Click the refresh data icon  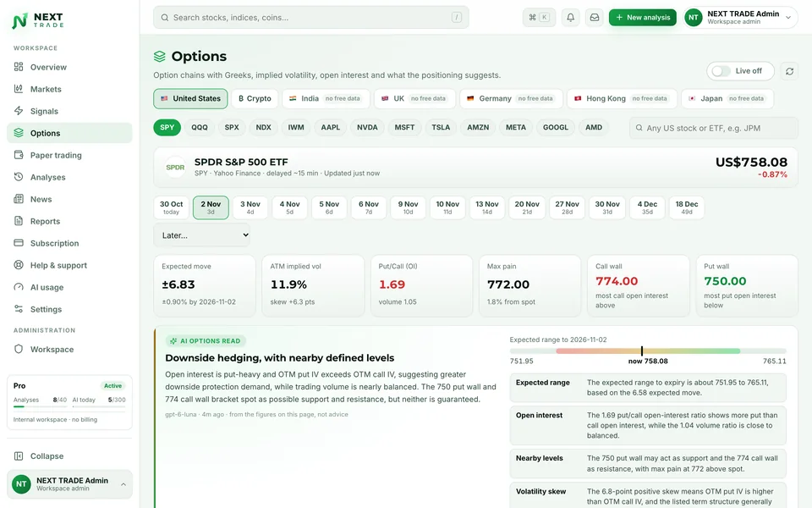789,71
